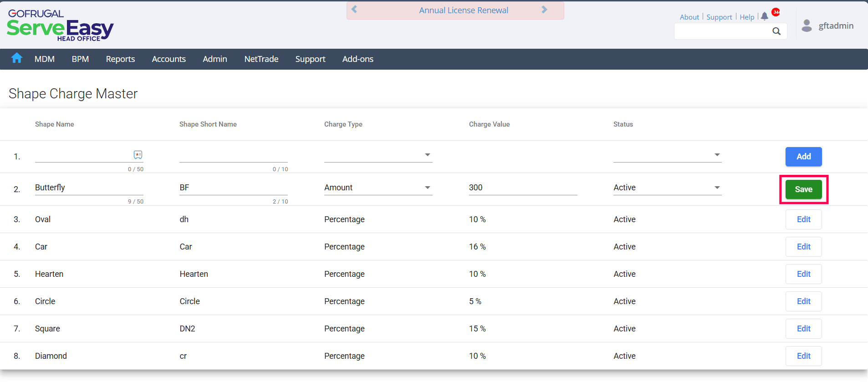Edit the Oval shape row
The image size is (868, 382).
click(803, 219)
